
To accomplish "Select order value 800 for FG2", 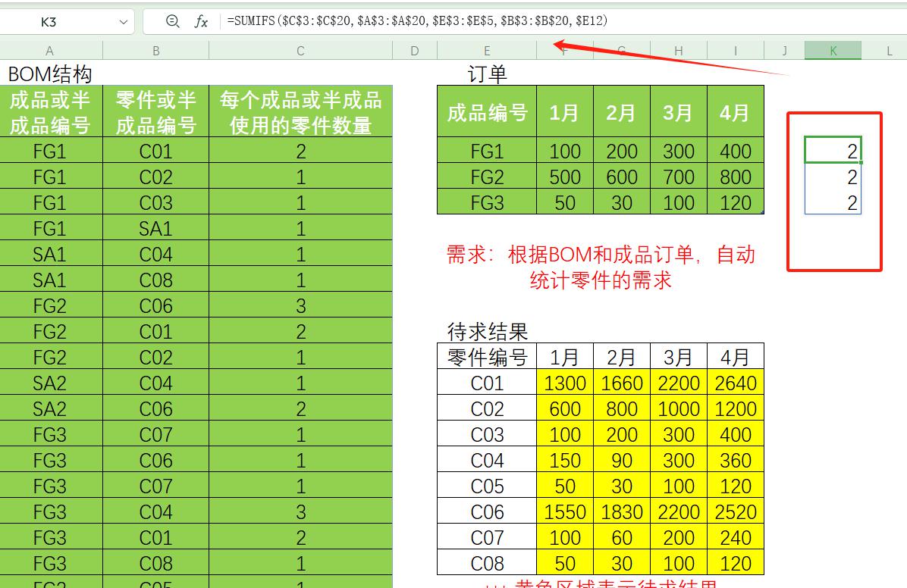I will [x=736, y=177].
